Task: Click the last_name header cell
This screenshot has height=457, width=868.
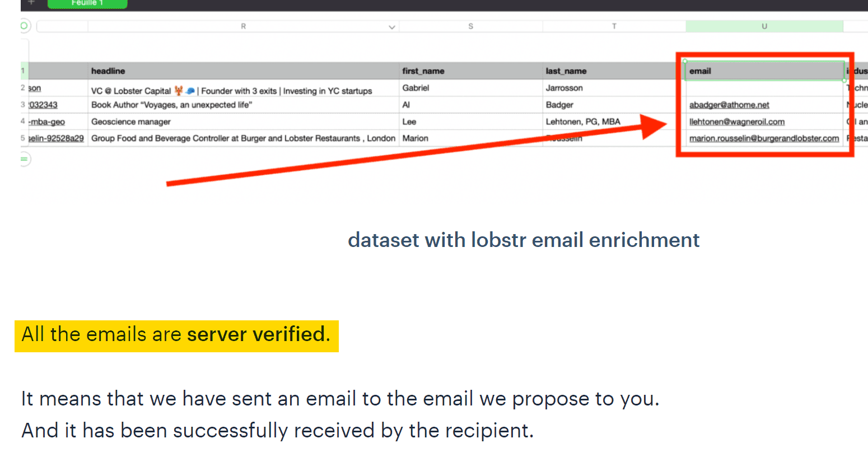Action: pyautogui.click(x=614, y=71)
